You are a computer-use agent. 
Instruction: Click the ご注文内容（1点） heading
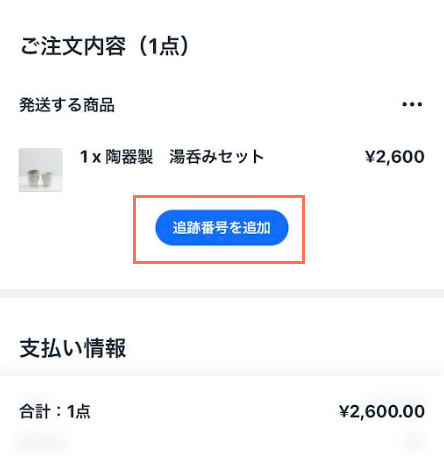coord(105,46)
